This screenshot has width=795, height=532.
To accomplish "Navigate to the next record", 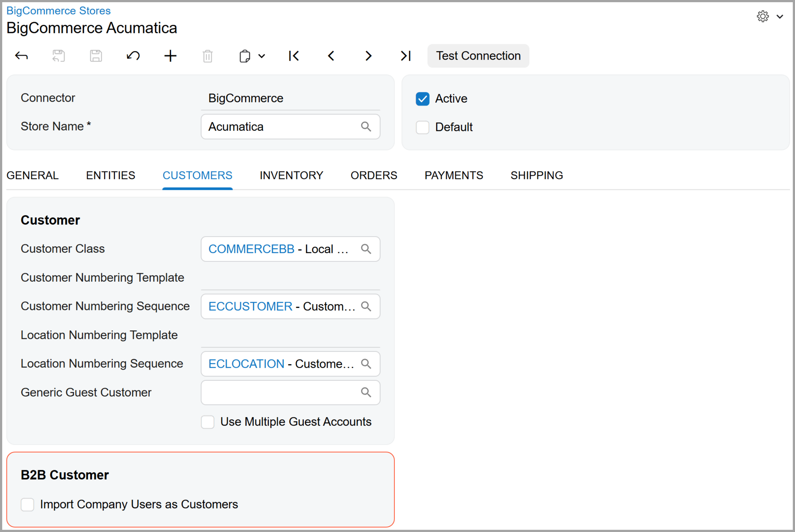I will pos(368,56).
